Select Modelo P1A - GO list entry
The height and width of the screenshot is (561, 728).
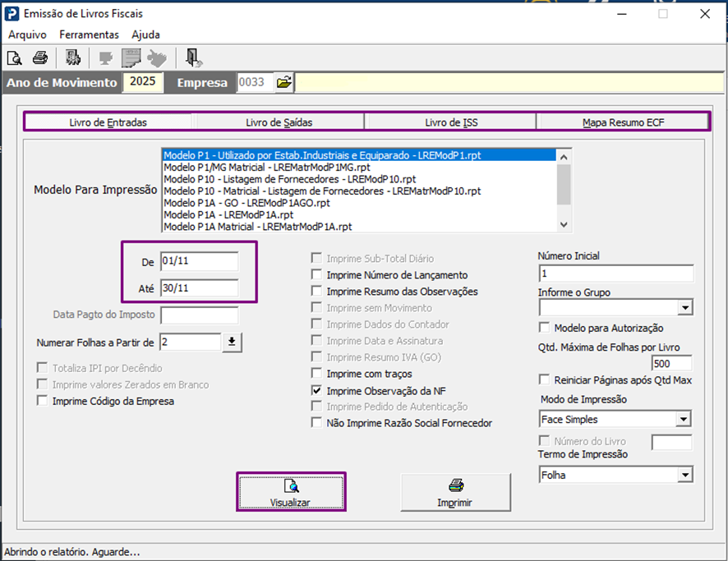(x=359, y=203)
